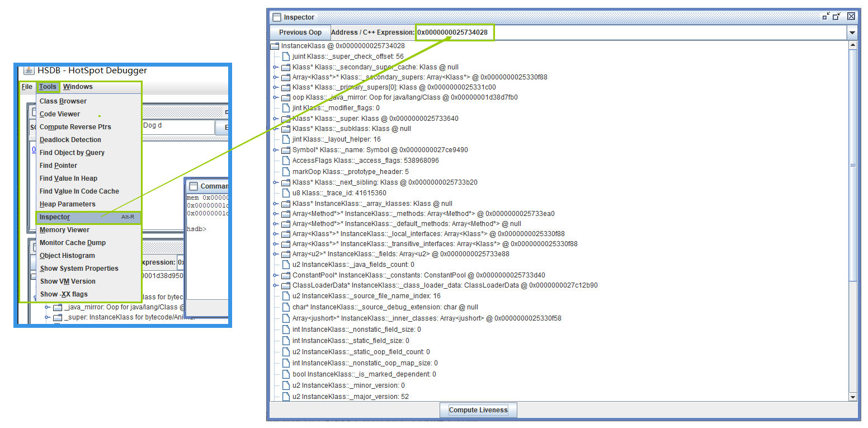Select Find Object by Query
The image size is (868, 428).
[88, 153]
